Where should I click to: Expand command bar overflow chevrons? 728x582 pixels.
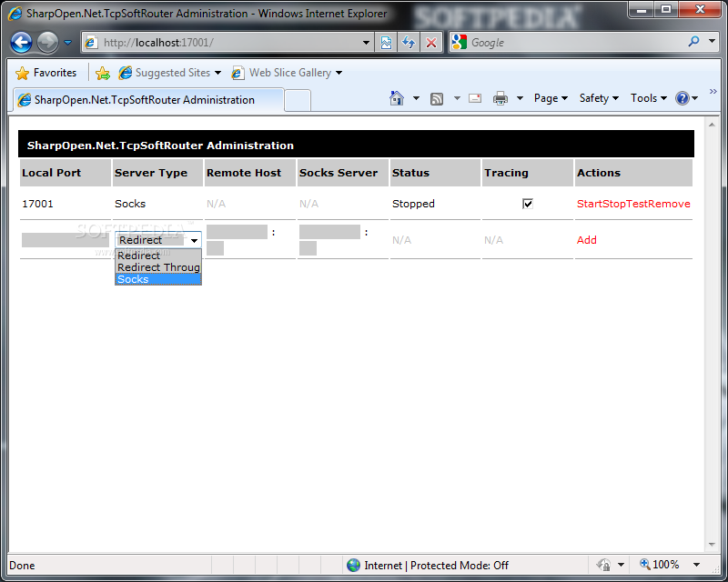[713, 92]
